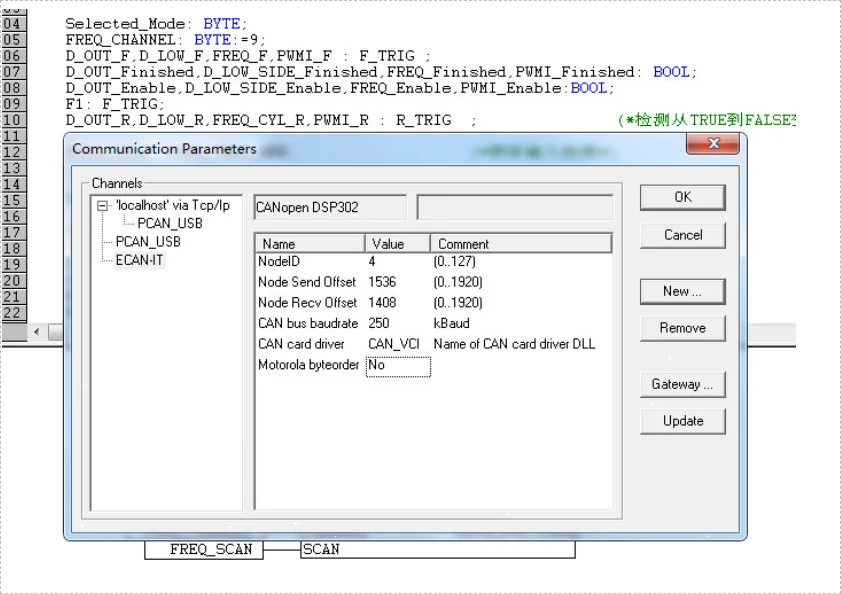Remove the selected channel

pyautogui.click(x=682, y=328)
